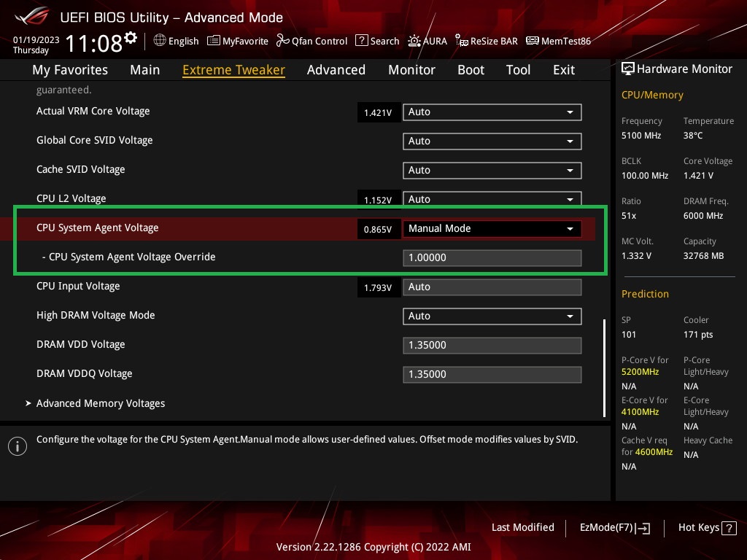Click the settings list scrollbar

coord(605,367)
